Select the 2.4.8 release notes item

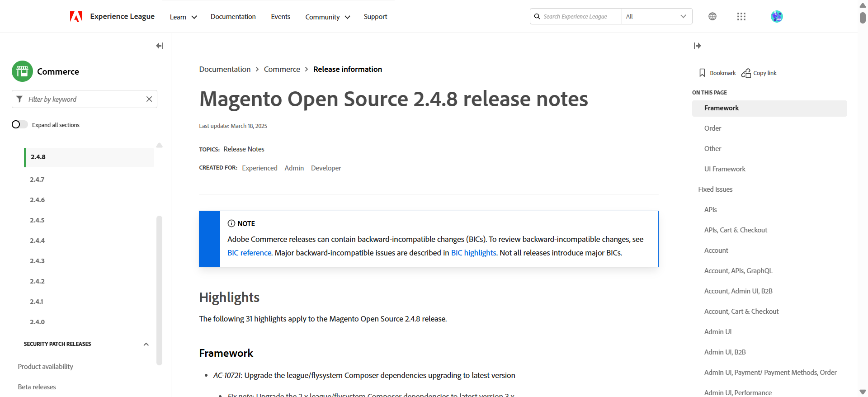[89, 157]
